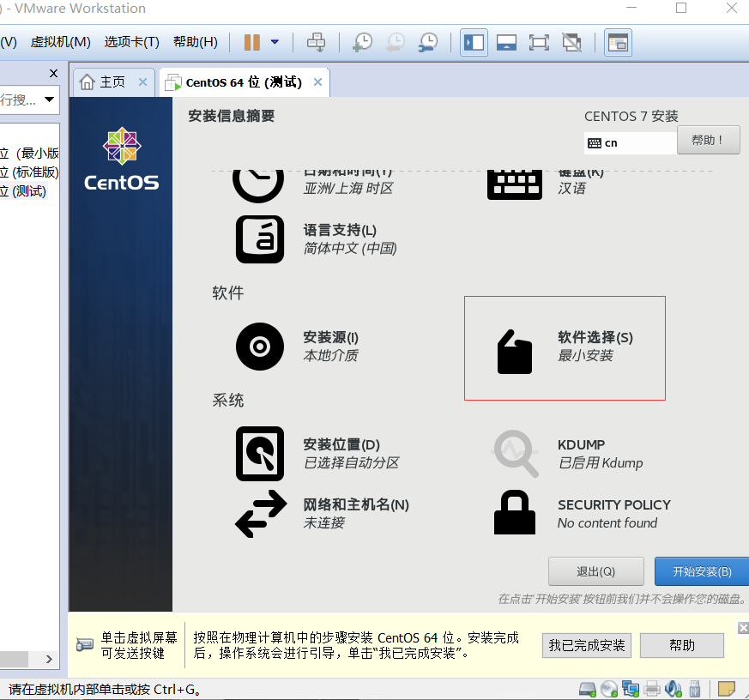Toggle the thumbnail bar view icon
The height and width of the screenshot is (700, 749).
coord(506,43)
